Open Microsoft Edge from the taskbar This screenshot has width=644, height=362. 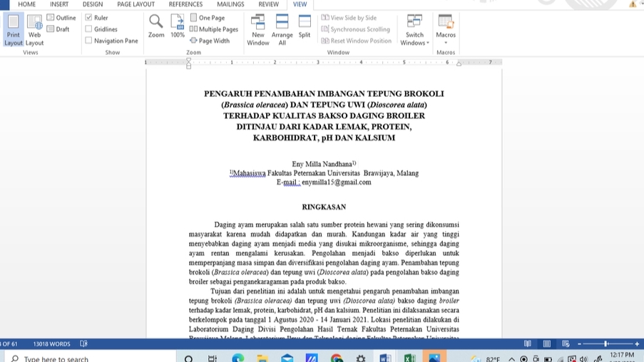pyautogui.click(x=237, y=358)
